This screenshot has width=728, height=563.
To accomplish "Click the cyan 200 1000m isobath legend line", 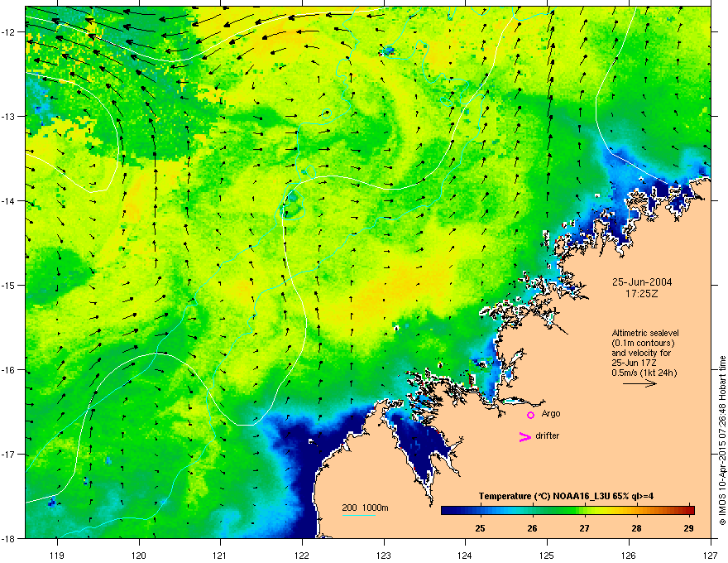I will point(359,515).
